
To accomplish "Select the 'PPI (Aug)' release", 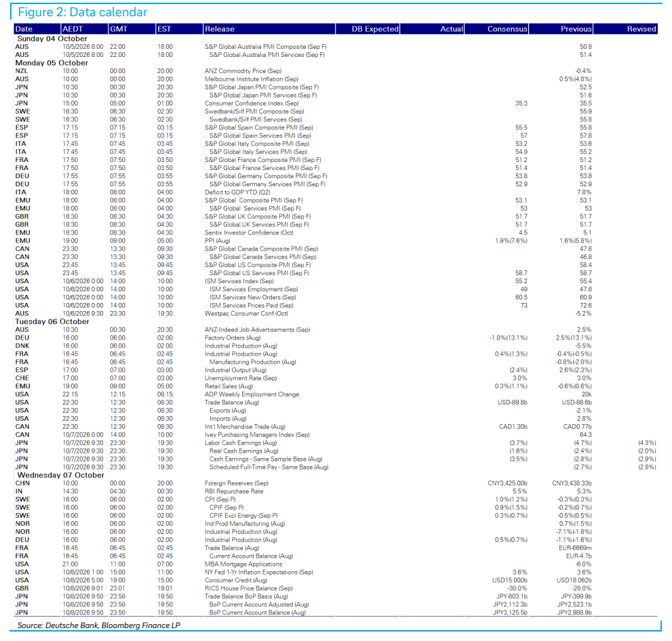I will 217,241.
